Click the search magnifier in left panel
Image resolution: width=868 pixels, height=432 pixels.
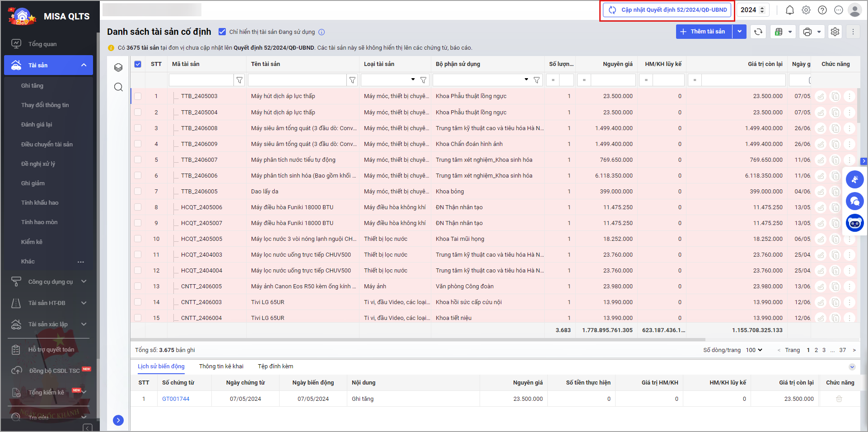(x=118, y=87)
